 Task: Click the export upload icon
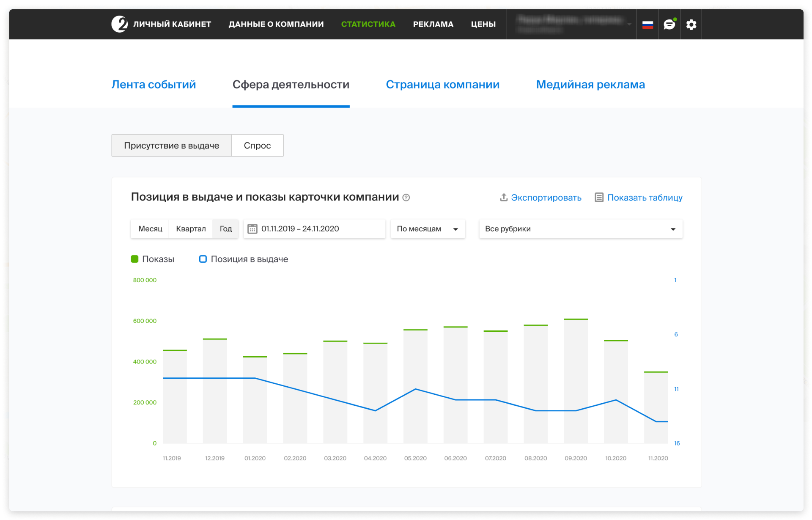(x=504, y=198)
